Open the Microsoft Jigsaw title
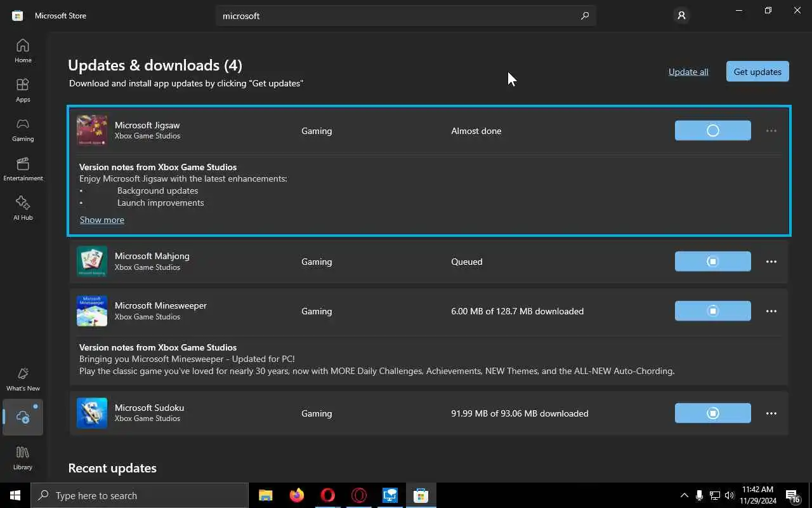Screen dimensions: 812x508 click(x=147, y=125)
